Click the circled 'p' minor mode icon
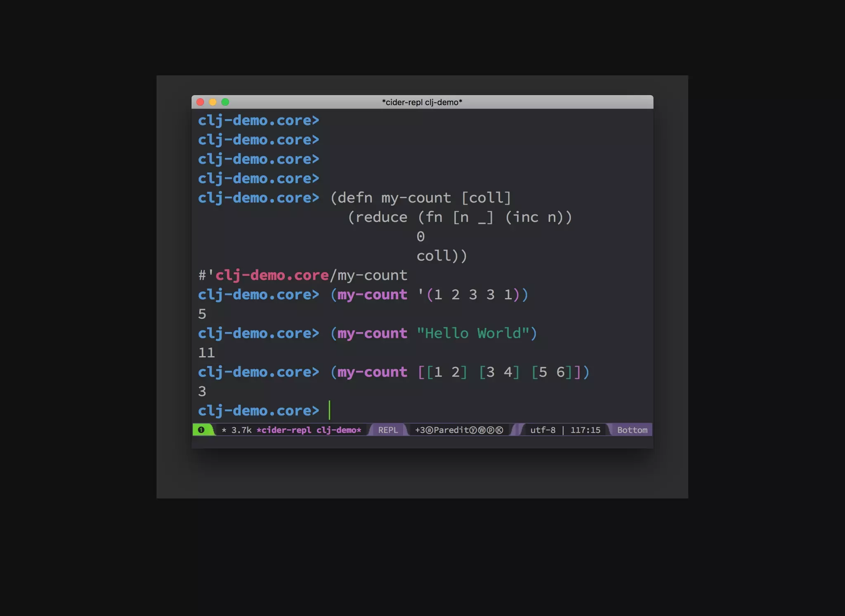 click(x=491, y=430)
